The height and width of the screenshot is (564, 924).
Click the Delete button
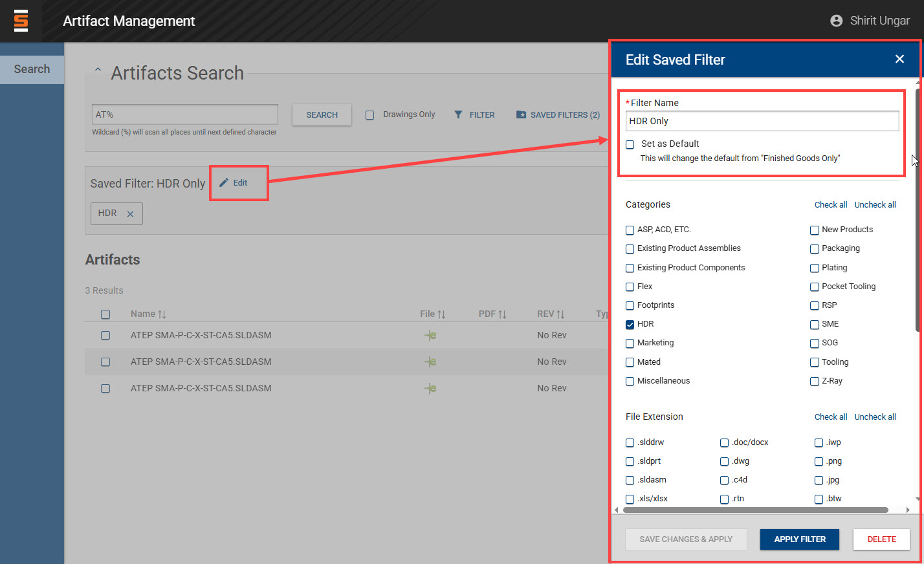(x=881, y=539)
